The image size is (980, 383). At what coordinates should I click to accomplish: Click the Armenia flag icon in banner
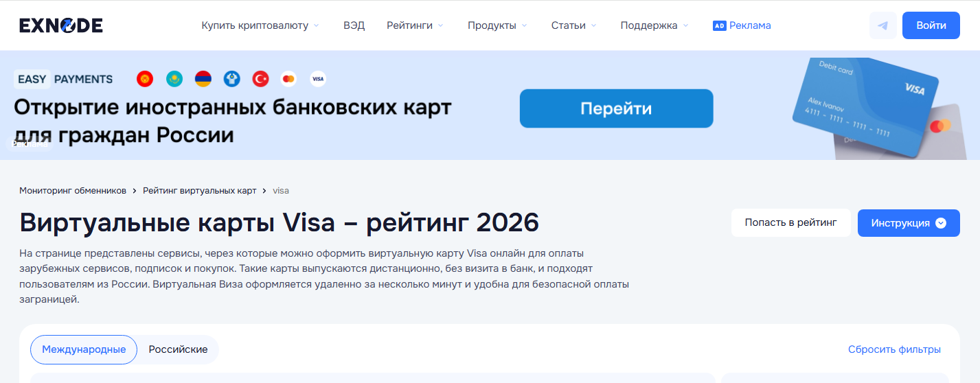click(203, 79)
